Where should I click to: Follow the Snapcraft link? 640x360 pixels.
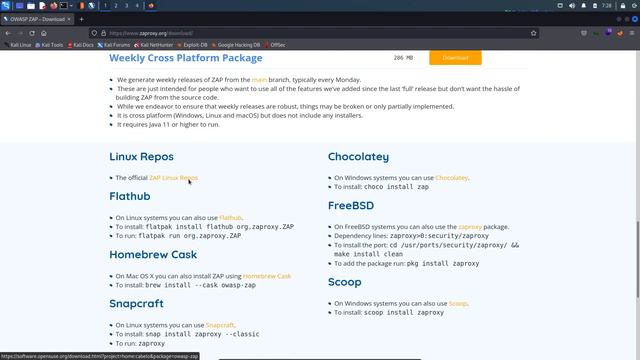(x=220, y=325)
